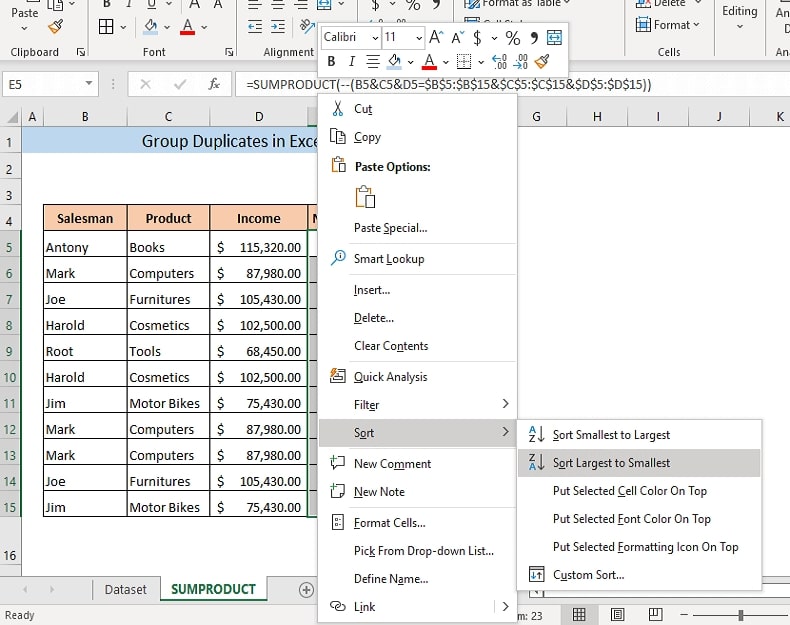Apply ribbon Fill Color bucket
Screen dimensions: 790x625
(150, 26)
